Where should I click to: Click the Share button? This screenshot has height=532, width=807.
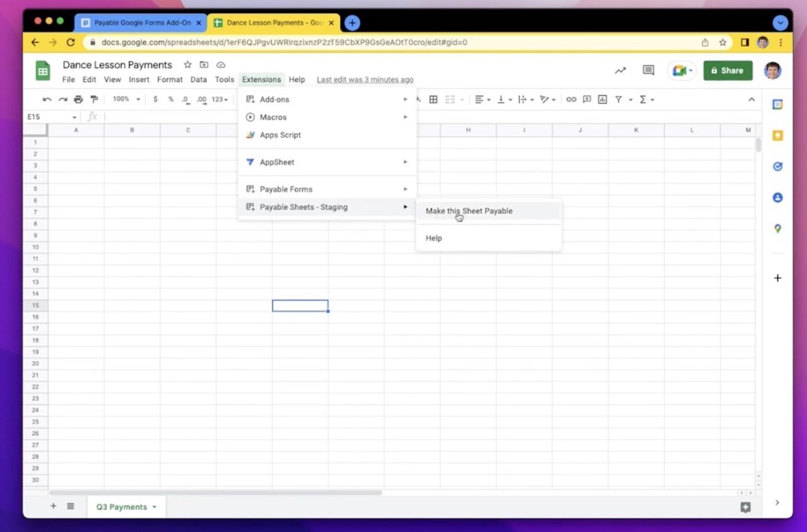tap(727, 70)
